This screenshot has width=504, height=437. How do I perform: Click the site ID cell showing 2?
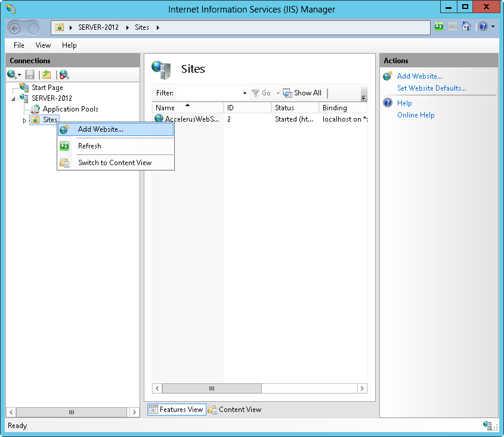click(229, 119)
